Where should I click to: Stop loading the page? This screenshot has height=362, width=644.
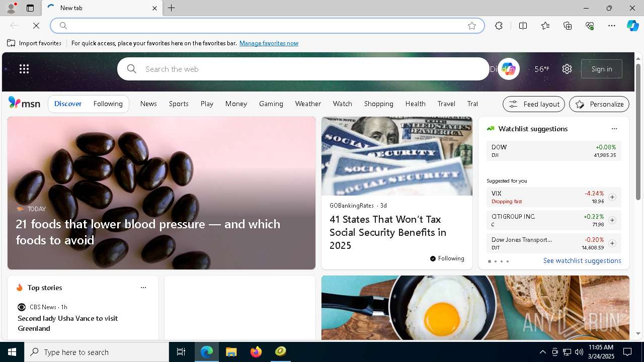click(x=36, y=26)
